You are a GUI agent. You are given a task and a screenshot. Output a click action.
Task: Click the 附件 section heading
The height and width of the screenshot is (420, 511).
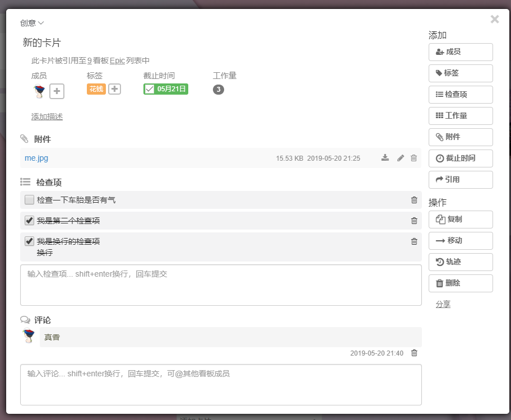tap(43, 139)
